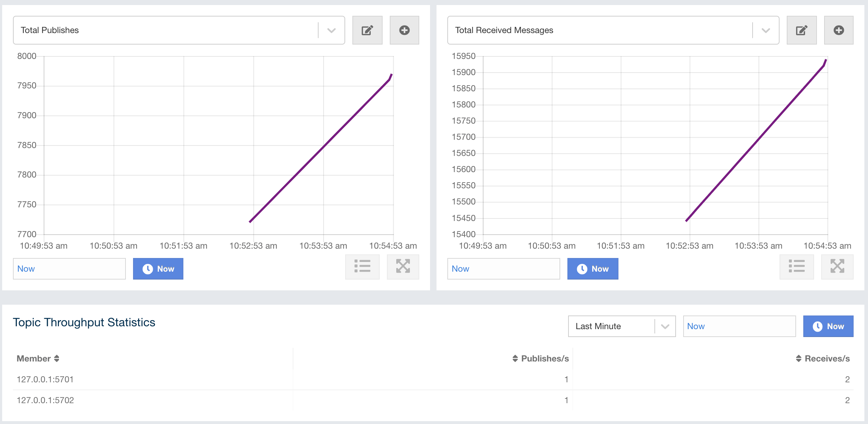Click edit icon beside Total Received Messages
This screenshot has height=424, width=868.
[801, 30]
